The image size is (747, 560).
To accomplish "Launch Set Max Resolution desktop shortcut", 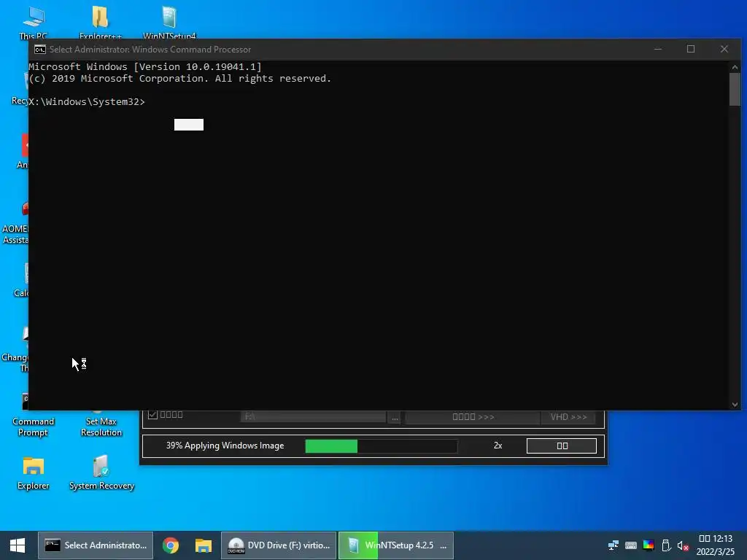I will tap(101, 421).
